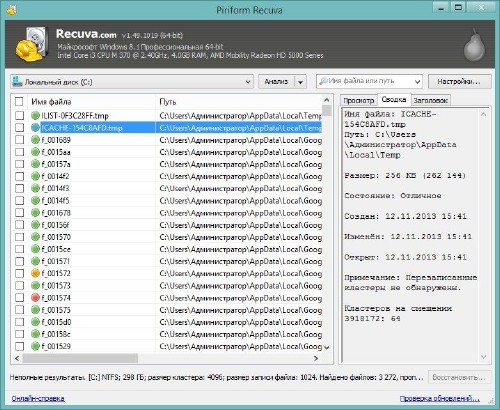Click green status icon of f_0014f3
The height and width of the screenshot is (410, 500).
(35, 188)
